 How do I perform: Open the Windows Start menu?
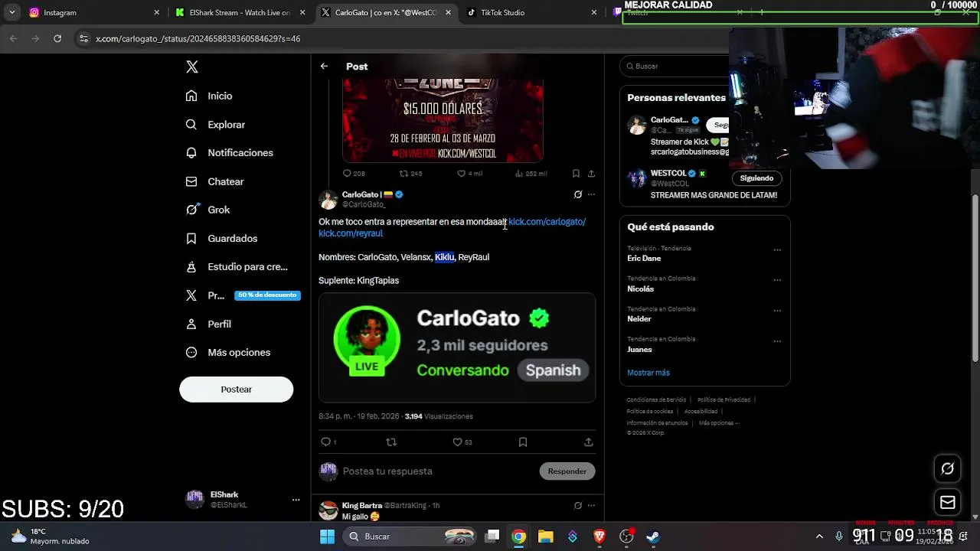(x=327, y=536)
